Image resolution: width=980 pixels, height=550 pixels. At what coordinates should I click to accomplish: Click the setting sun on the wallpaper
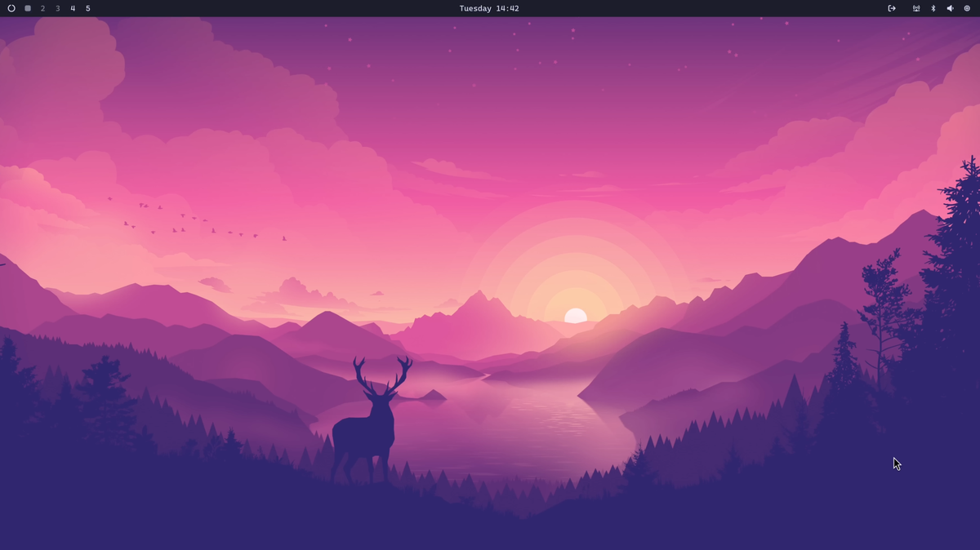[576, 316]
